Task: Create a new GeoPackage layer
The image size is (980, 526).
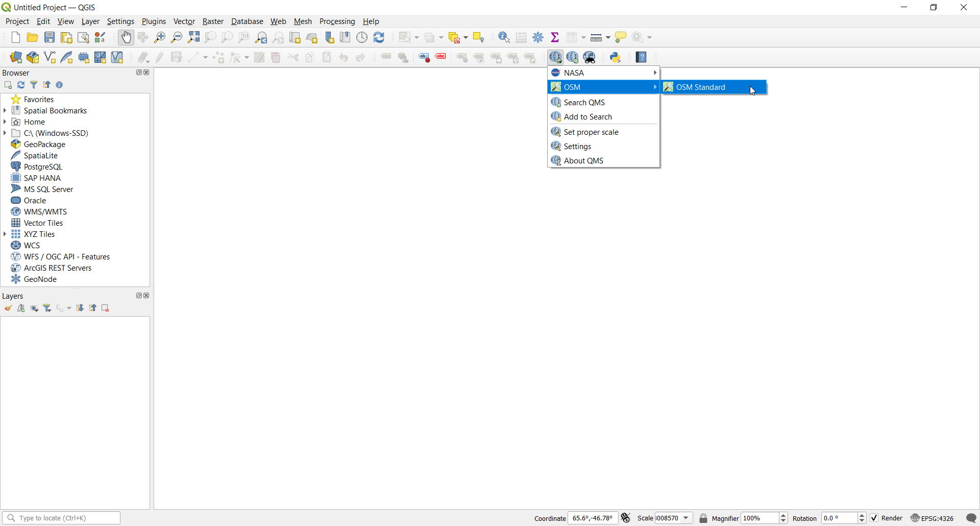Action: point(33,57)
